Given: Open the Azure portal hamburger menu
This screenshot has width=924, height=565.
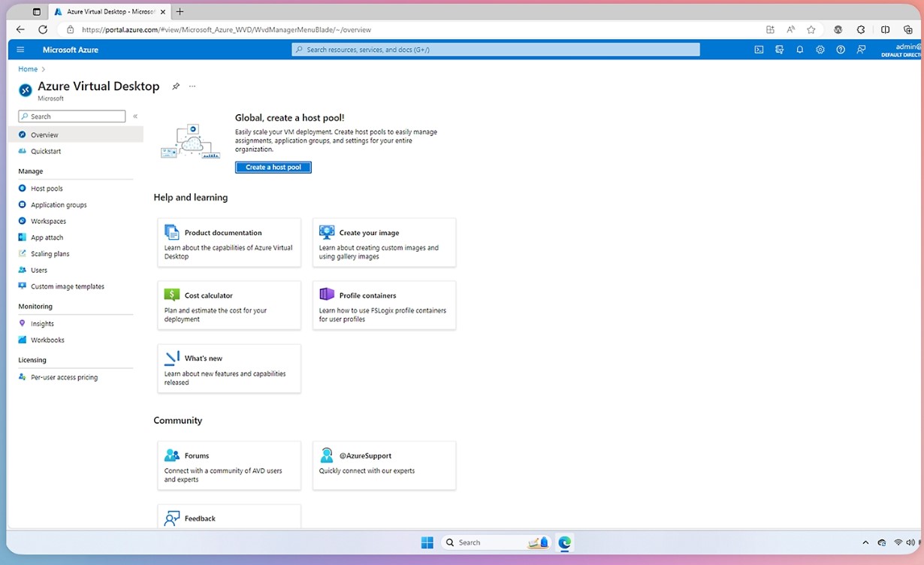Looking at the screenshot, I should point(20,50).
